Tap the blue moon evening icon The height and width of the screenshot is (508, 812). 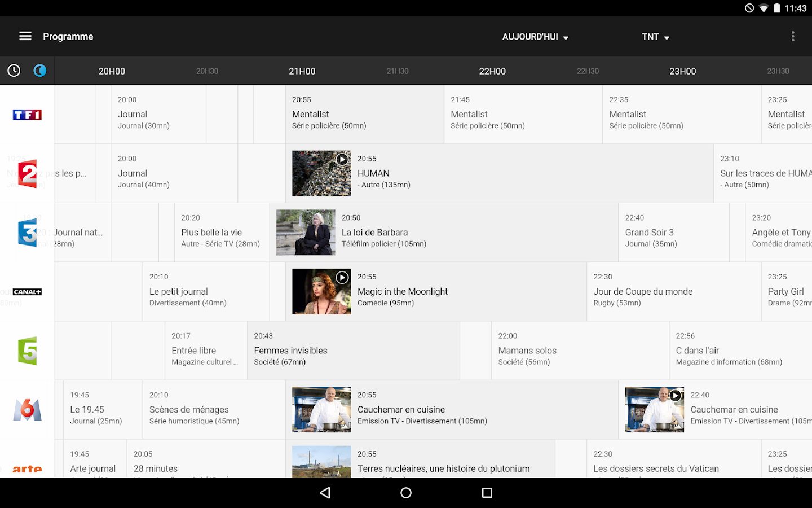pos(40,71)
